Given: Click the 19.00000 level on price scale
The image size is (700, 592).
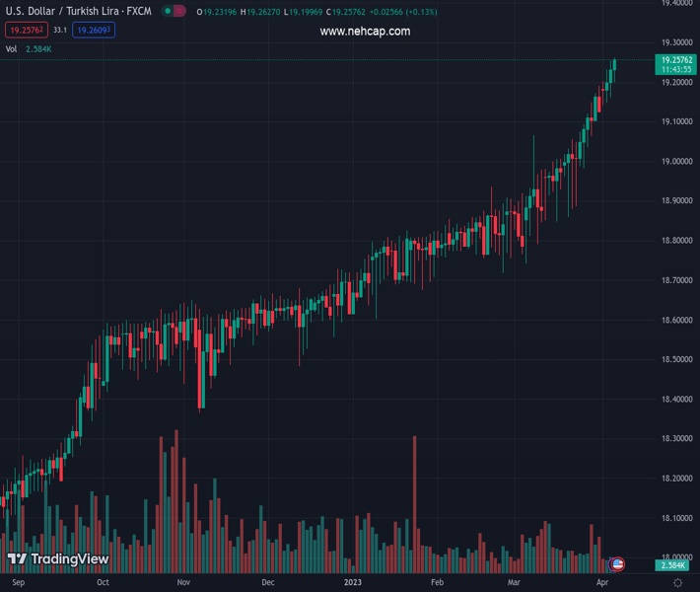Looking at the screenshot, I should pos(677,161).
